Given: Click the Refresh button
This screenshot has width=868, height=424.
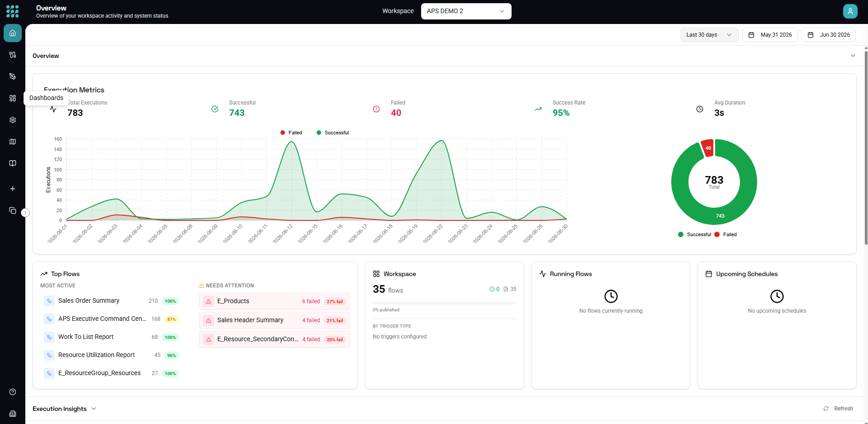Looking at the screenshot, I should 838,409.
